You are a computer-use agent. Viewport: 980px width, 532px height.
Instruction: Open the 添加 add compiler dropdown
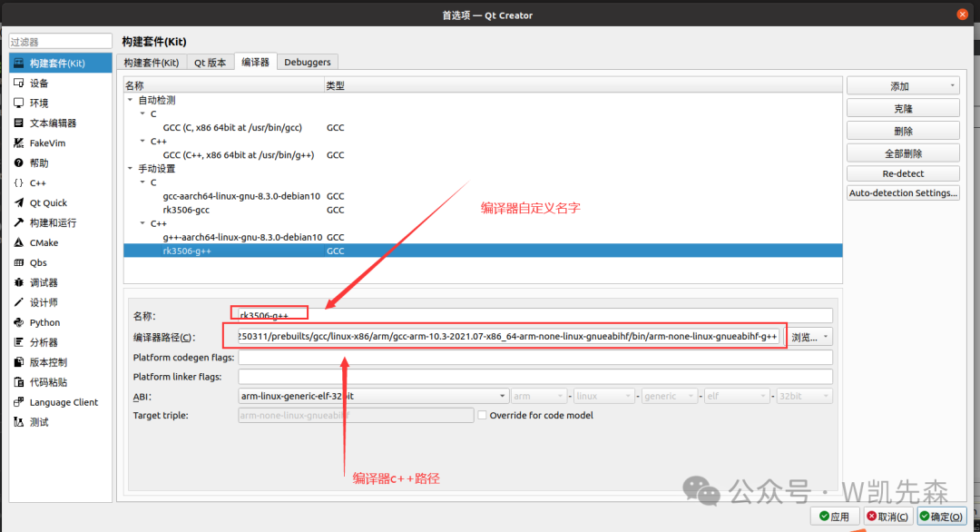902,86
